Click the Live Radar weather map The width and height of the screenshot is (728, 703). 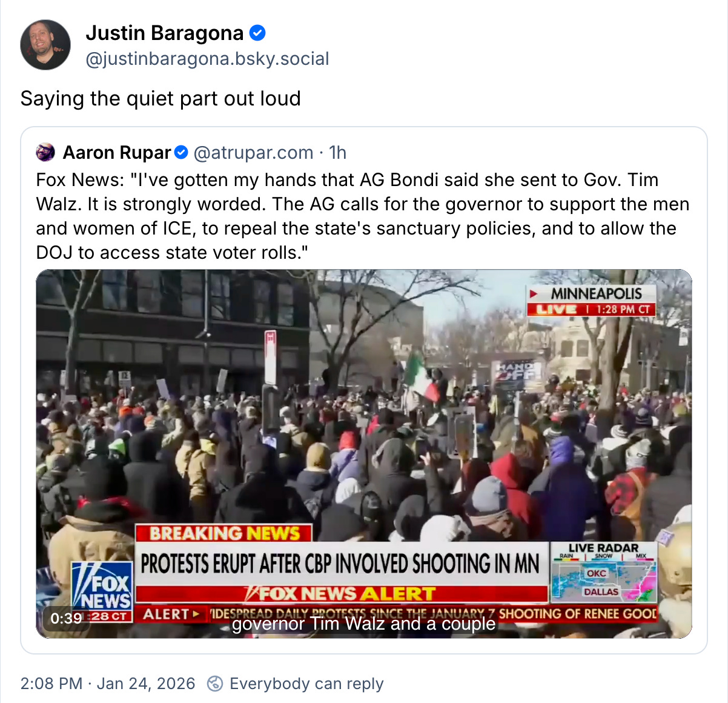click(603, 573)
